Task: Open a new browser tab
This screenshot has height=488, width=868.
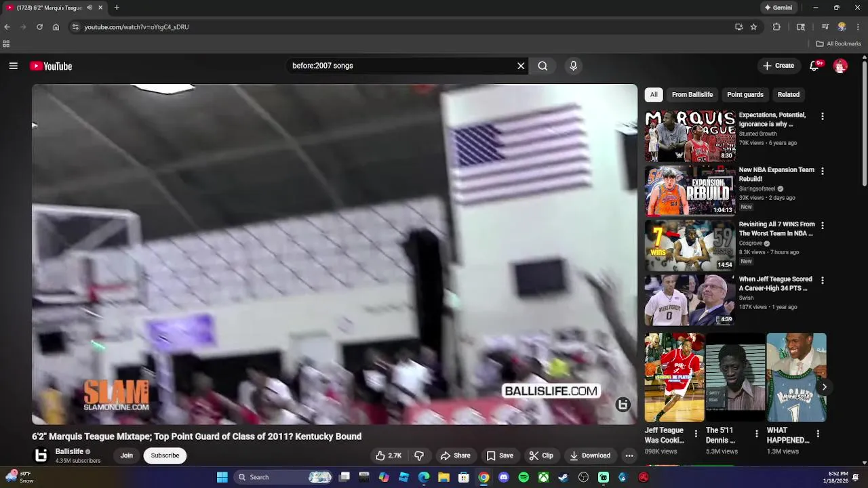Action: coord(117,7)
